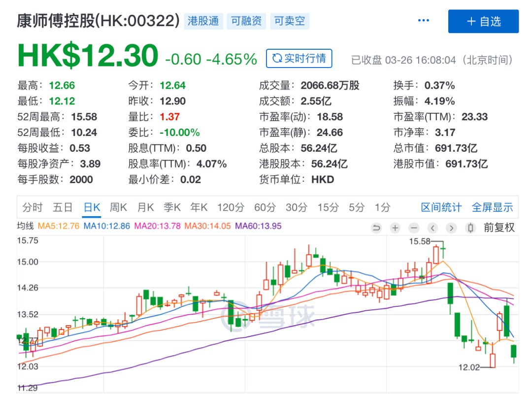Screen dimensions: 532x394
Task: Open the 1分 interval chart
Action: click(x=382, y=207)
